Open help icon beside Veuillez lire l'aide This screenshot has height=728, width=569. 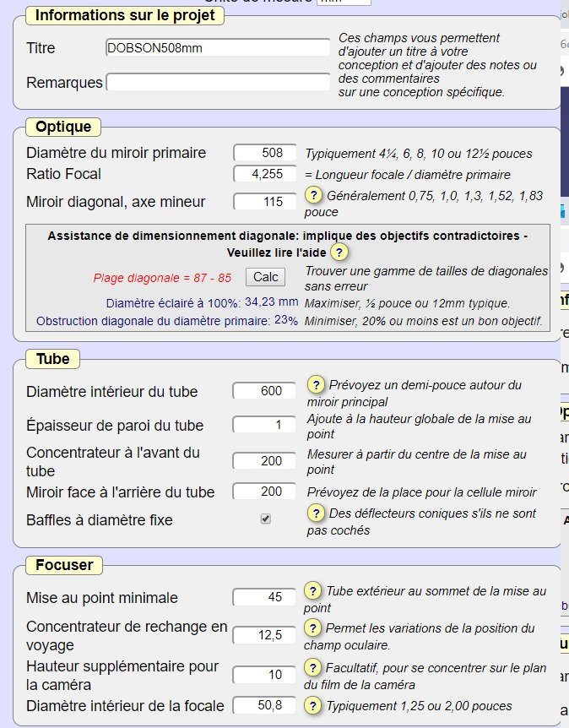339,253
